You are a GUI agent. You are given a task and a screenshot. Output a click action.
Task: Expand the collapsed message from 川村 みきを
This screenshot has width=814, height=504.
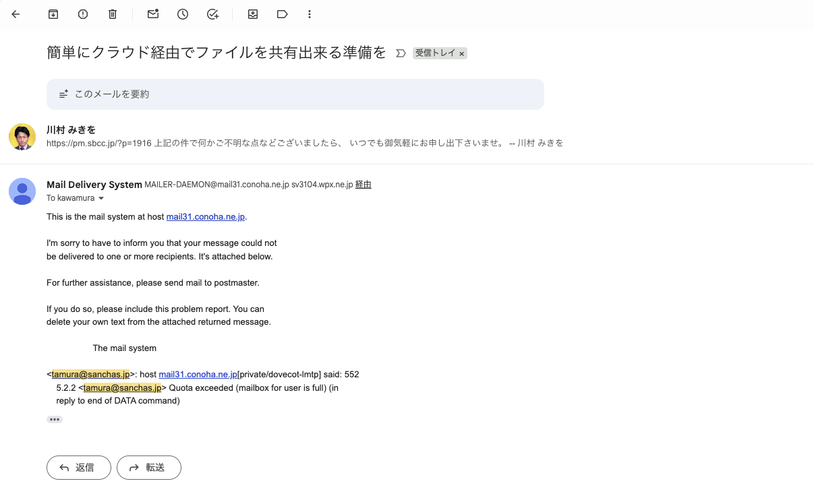point(303,136)
